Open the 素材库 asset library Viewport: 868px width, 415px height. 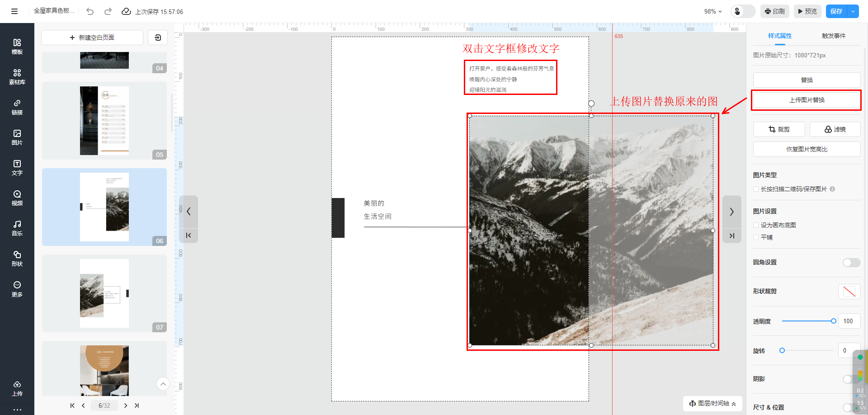tap(17, 77)
